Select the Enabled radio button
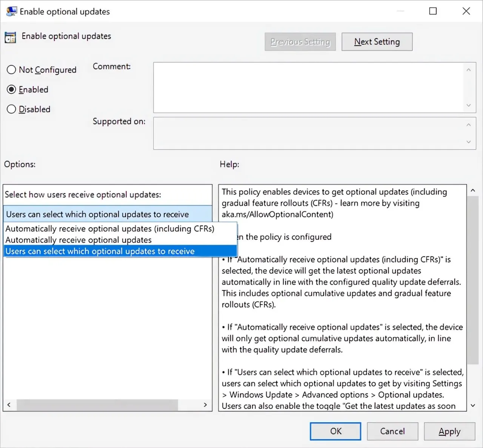Viewport: 483px width, 448px height. click(11, 89)
